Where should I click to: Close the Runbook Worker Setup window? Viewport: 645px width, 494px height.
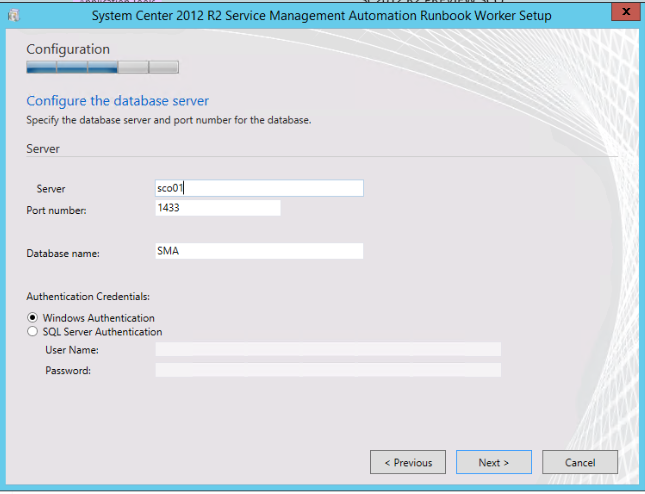(x=622, y=13)
